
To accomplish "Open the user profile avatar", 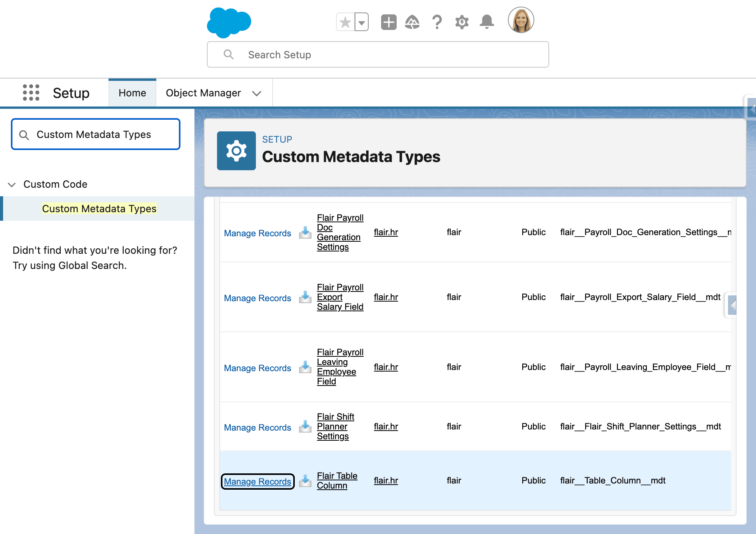I will coord(521,20).
